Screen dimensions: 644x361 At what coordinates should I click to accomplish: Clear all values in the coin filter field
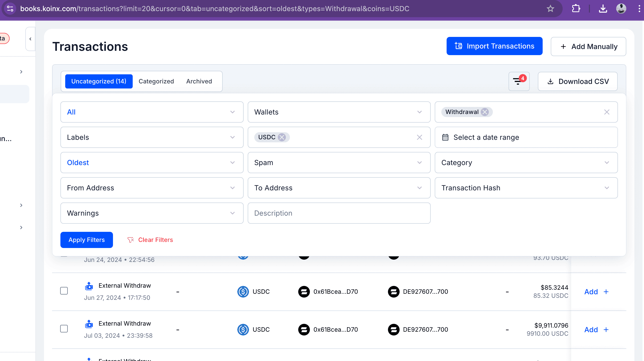click(419, 137)
